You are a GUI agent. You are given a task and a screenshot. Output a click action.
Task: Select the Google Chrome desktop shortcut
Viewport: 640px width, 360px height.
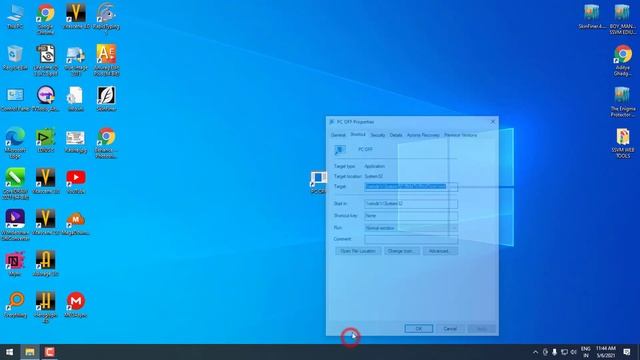(45, 18)
